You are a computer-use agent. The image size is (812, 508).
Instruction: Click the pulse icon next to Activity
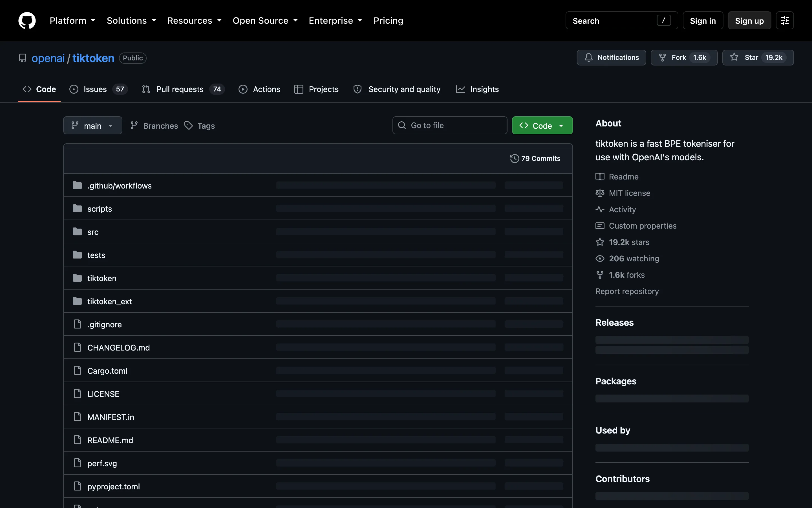point(600,210)
